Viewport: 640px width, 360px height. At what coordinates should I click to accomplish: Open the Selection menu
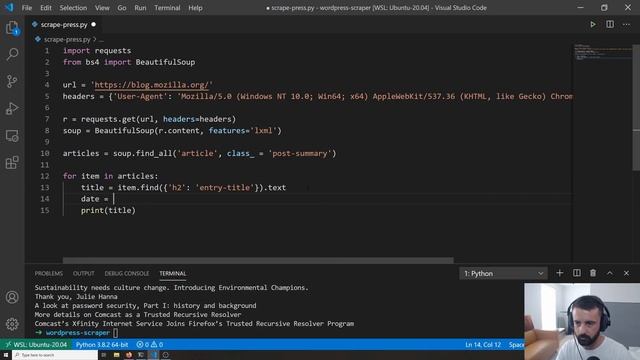click(x=73, y=8)
